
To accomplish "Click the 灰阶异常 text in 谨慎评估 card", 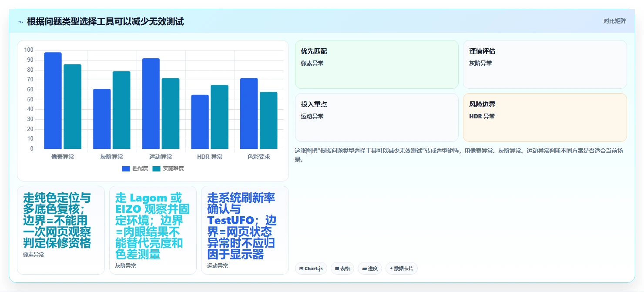I will point(480,63).
